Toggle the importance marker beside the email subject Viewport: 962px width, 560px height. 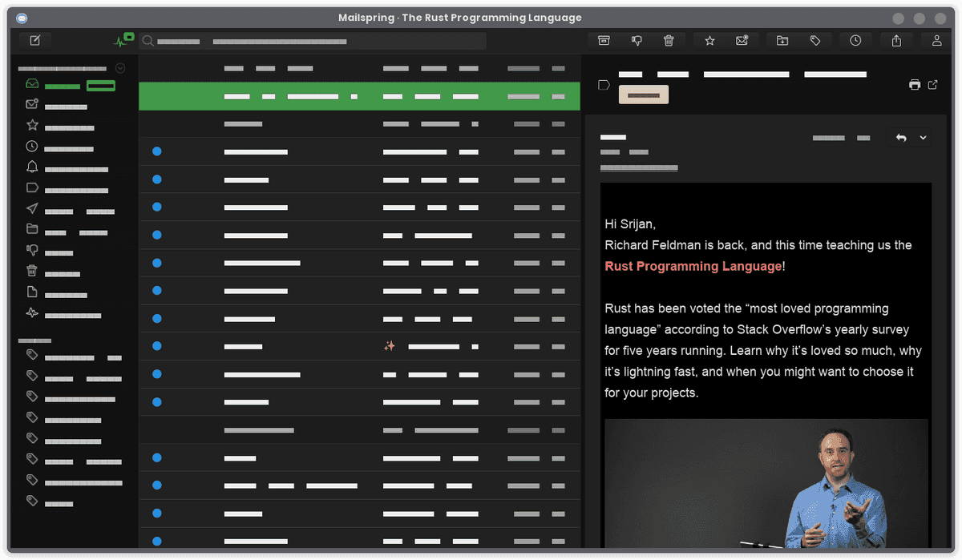click(604, 85)
